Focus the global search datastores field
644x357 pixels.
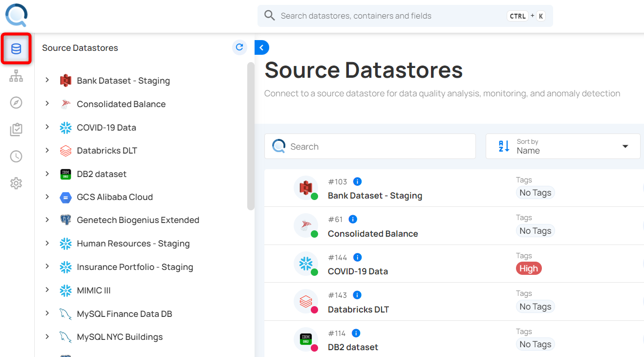click(405, 16)
